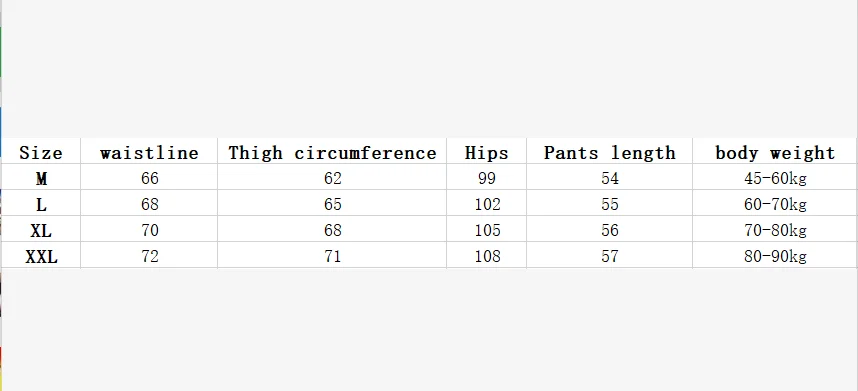The image size is (858, 391).
Task: Select the waistline header cell
Action: click(149, 153)
